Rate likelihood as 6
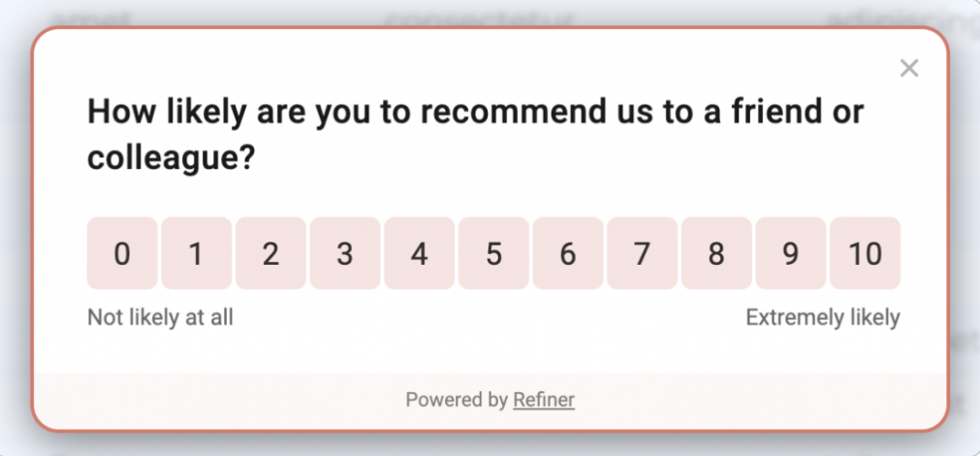This screenshot has height=456, width=980. pyautogui.click(x=568, y=253)
